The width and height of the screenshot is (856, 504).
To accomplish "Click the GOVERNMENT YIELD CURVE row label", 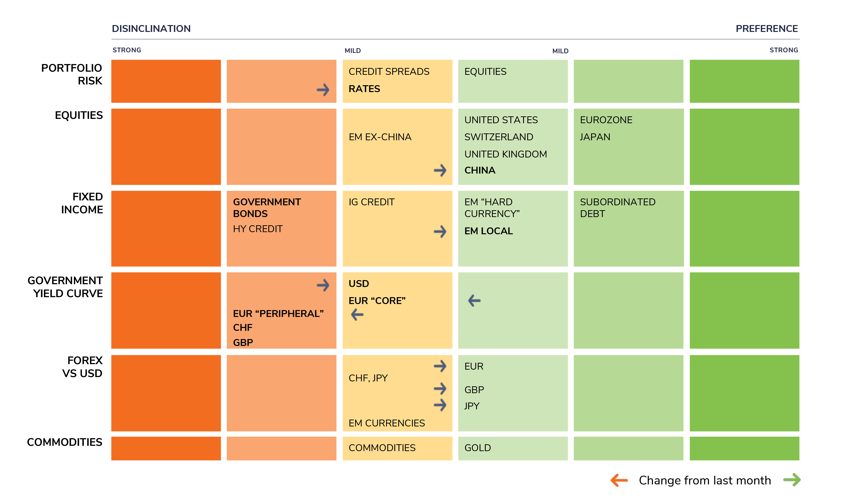I will [65, 287].
